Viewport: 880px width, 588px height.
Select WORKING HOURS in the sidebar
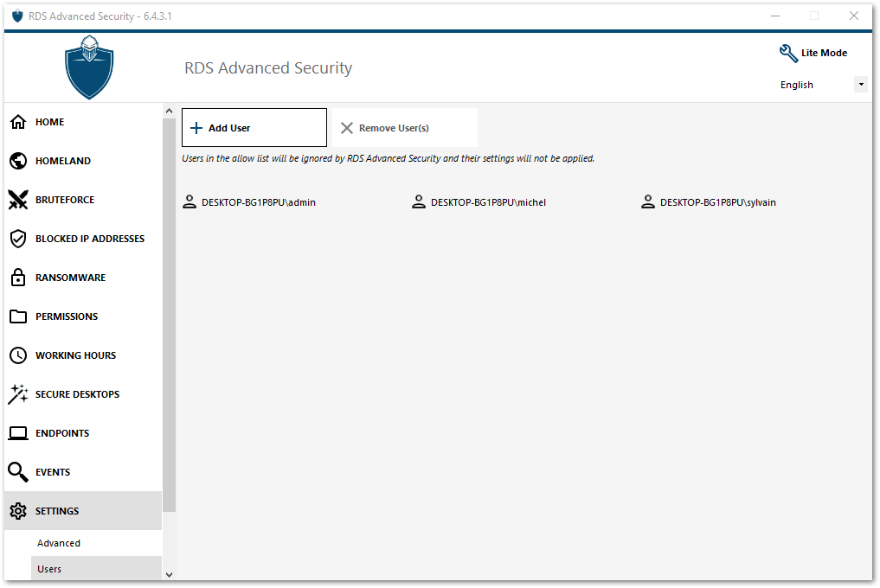point(83,355)
